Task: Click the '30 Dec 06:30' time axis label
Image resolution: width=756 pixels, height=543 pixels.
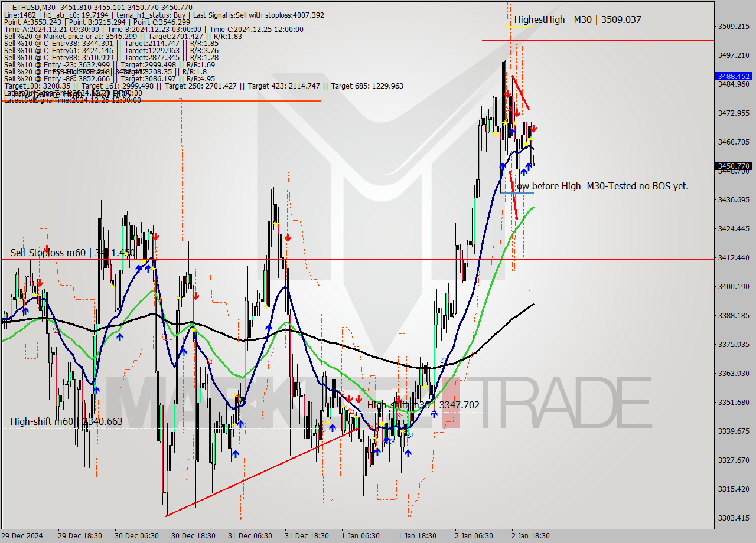Action: pos(136,536)
